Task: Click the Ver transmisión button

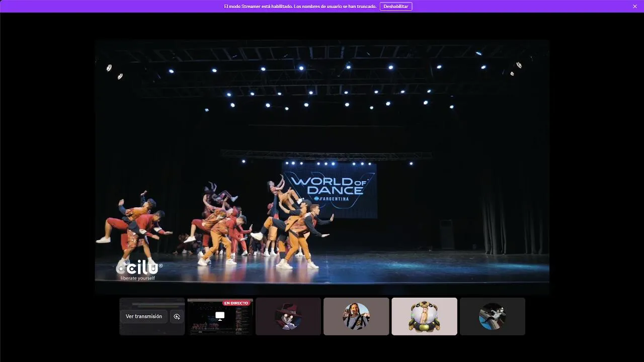Action: click(x=144, y=316)
